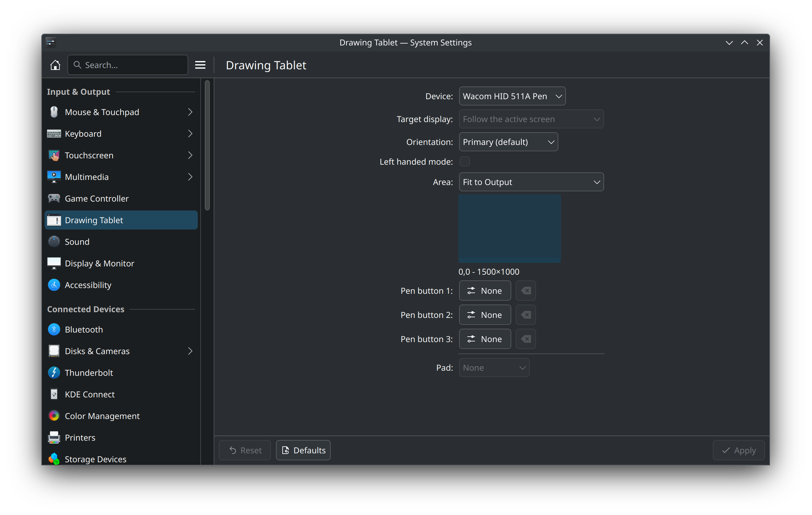812x515 pixels.
Task: Expand the Orientation Primary (default) dropdown
Action: coord(508,142)
